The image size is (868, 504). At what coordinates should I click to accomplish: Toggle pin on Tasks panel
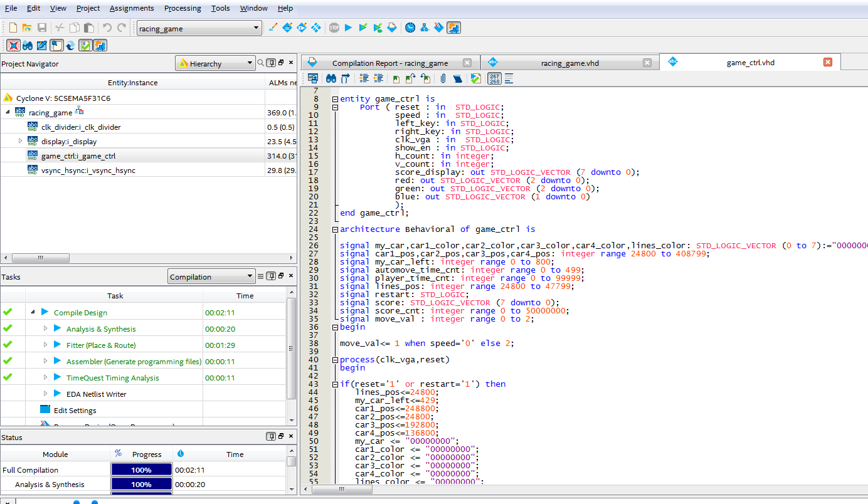click(271, 276)
